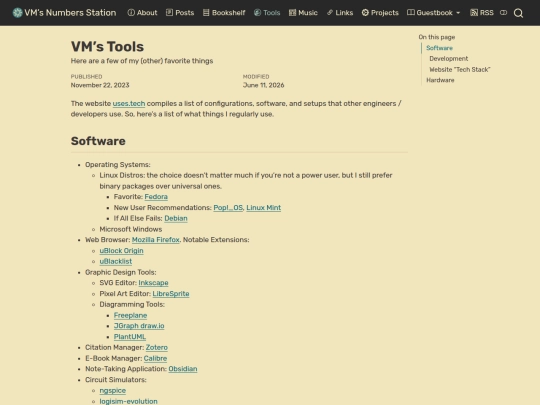Click the VM's Tools page title
Screen dimensions: 540x405
tap(107, 47)
